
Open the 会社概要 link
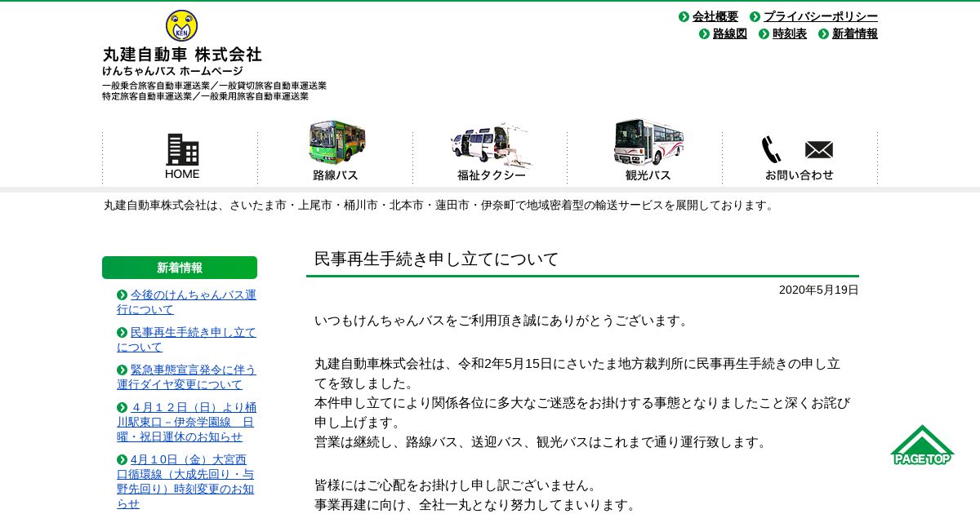coord(715,16)
